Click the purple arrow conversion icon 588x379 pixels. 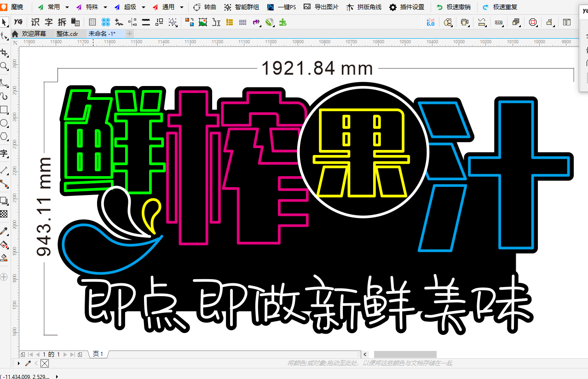[x=256, y=22]
